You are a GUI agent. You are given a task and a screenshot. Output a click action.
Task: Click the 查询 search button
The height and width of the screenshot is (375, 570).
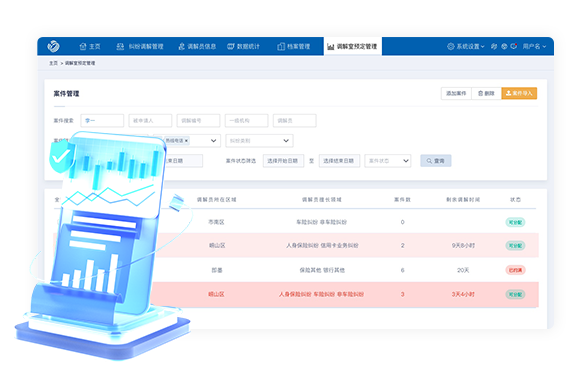pyautogui.click(x=436, y=161)
